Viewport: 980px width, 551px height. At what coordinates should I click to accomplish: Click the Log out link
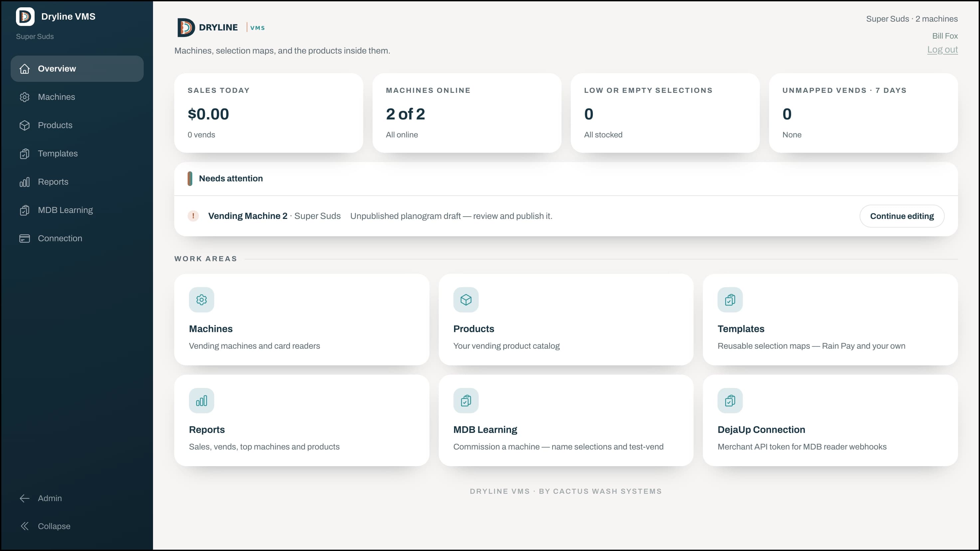[942, 50]
